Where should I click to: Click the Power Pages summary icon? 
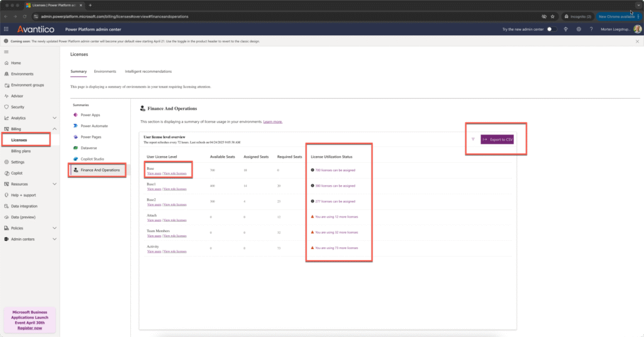75,136
